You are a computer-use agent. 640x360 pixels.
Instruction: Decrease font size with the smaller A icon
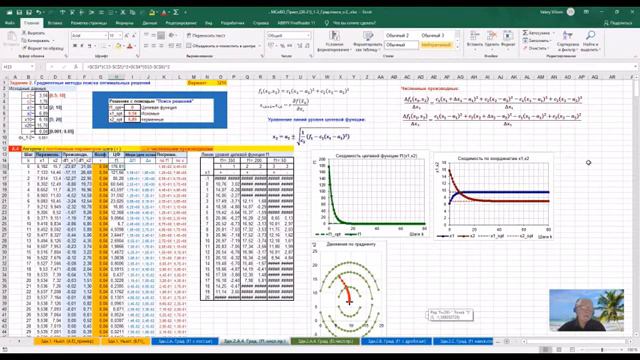[133, 36]
